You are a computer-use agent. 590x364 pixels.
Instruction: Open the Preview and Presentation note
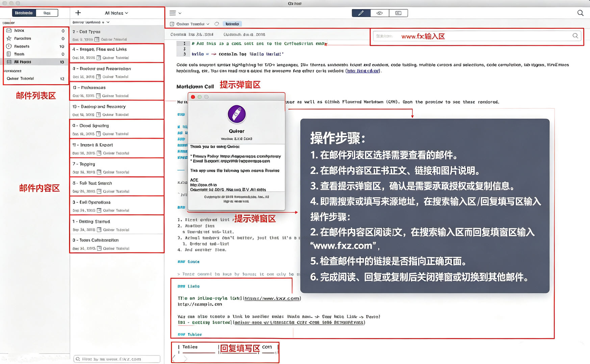pyautogui.click(x=117, y=72)
